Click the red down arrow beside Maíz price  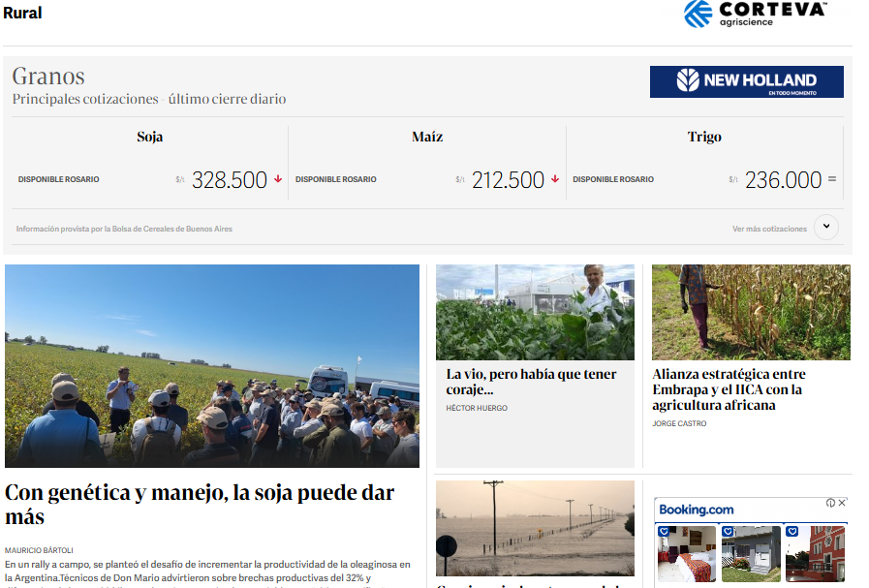pos(555,179)
